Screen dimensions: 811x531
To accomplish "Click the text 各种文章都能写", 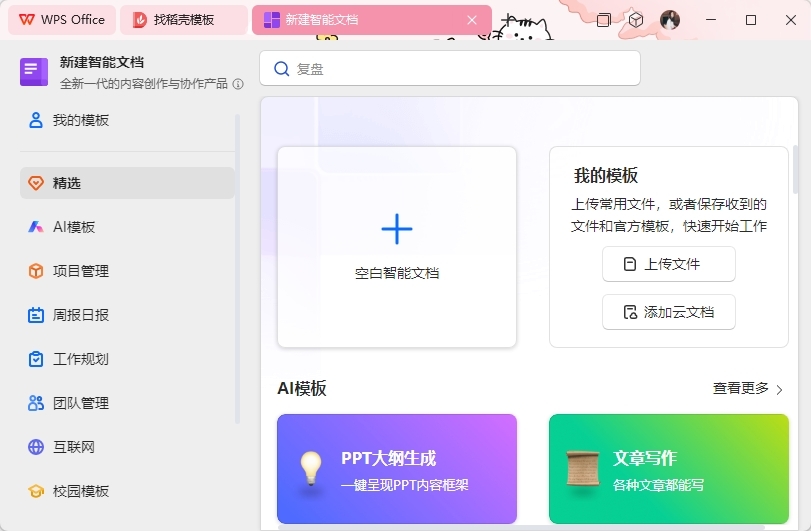I will click(x=658, y=485).
